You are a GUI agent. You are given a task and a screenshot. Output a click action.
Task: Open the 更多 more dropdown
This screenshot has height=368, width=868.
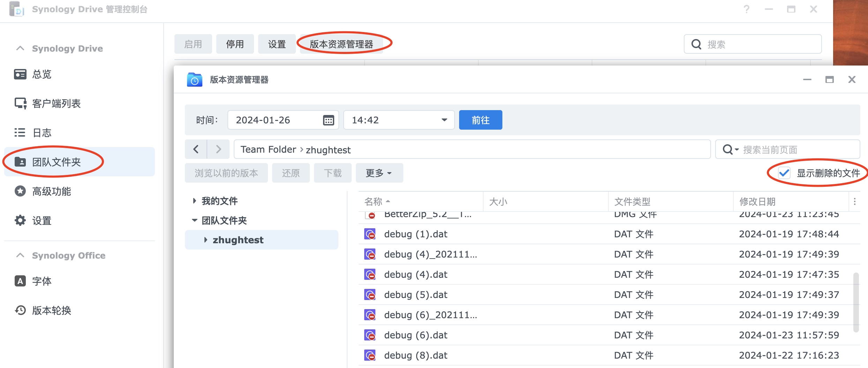(380, 173)
